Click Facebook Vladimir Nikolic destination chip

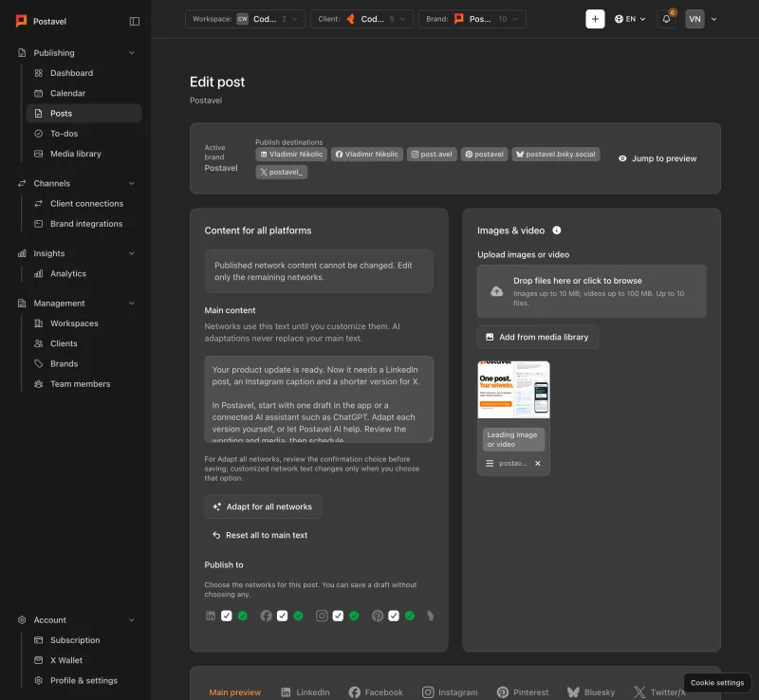pos(367,155)
